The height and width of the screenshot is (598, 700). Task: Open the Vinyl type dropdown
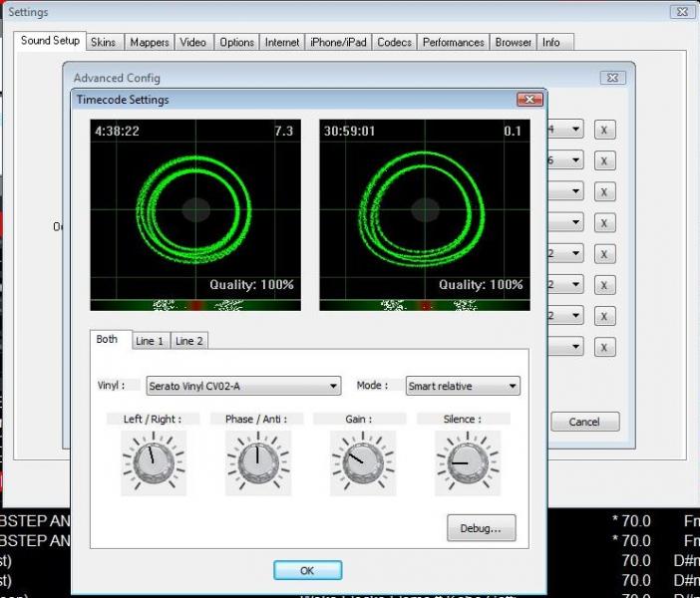[x=243, y=386]
